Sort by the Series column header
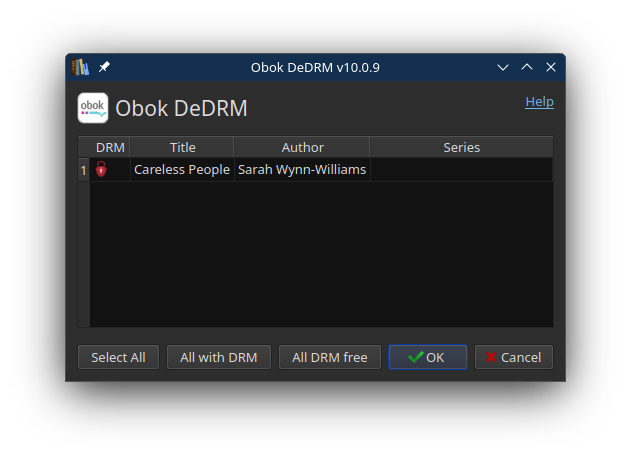The width and height of the screenshot is (631, 459). 462,147
